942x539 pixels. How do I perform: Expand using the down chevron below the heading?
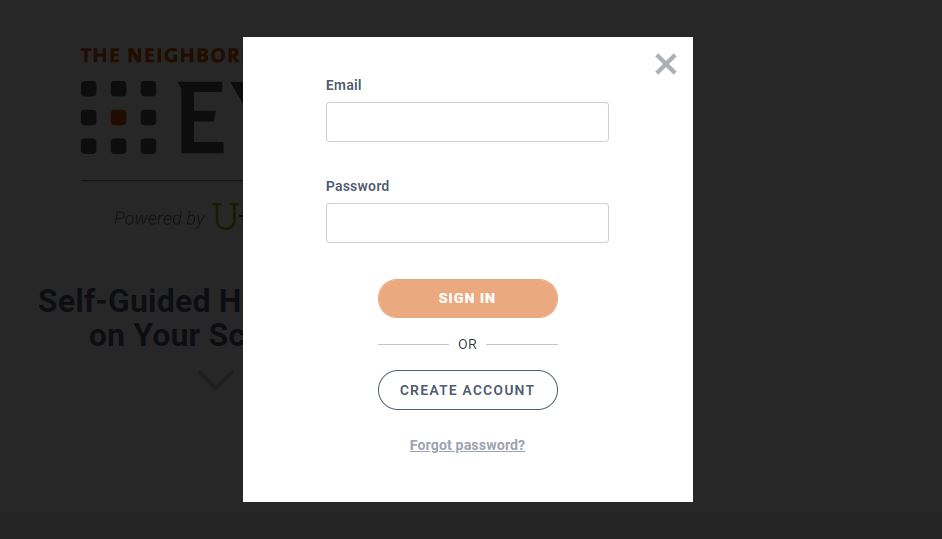(x=216, y=380)
